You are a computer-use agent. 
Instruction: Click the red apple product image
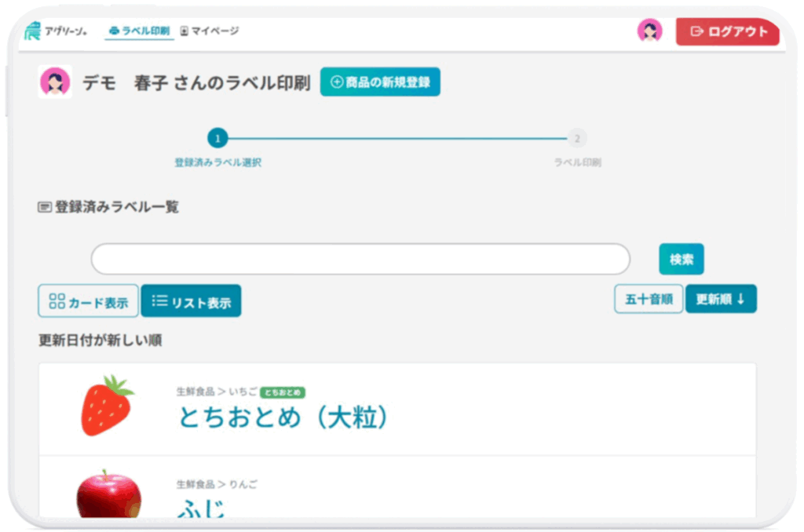(108, 496)
